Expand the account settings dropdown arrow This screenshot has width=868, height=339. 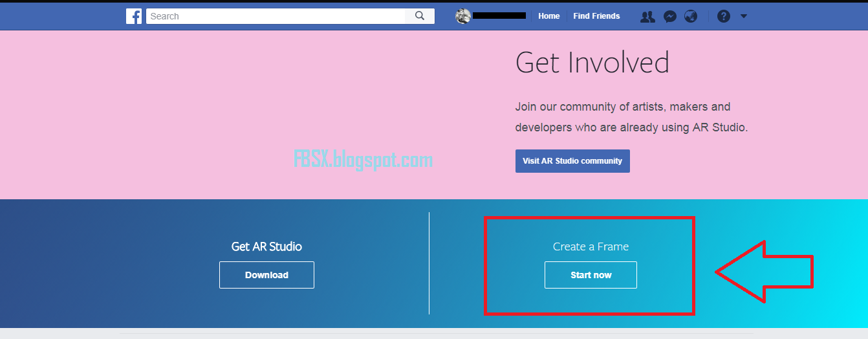click(x=744, y=16)
